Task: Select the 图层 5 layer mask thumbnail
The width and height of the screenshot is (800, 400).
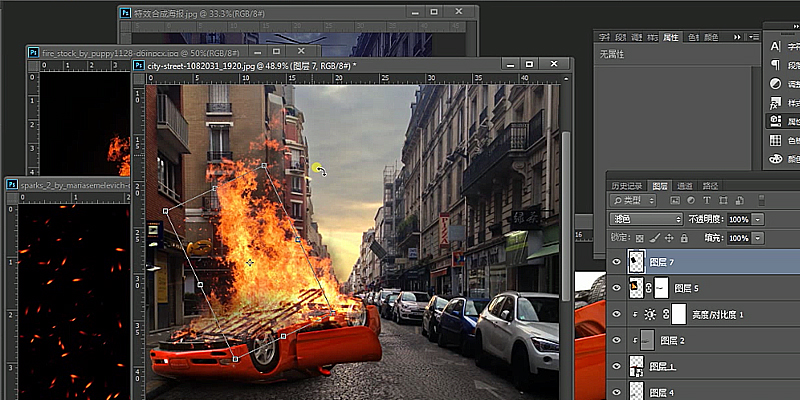Action: (661, 288)
